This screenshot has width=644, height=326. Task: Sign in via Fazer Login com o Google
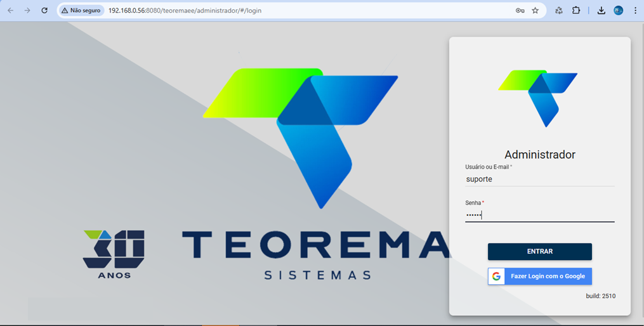[x=540, y=277]
